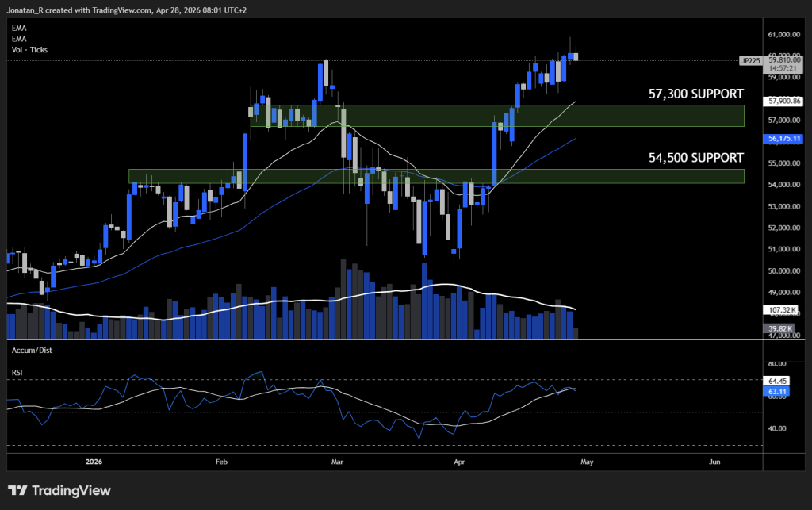Click the 61,000.00 price axis label

pos(783,35)
